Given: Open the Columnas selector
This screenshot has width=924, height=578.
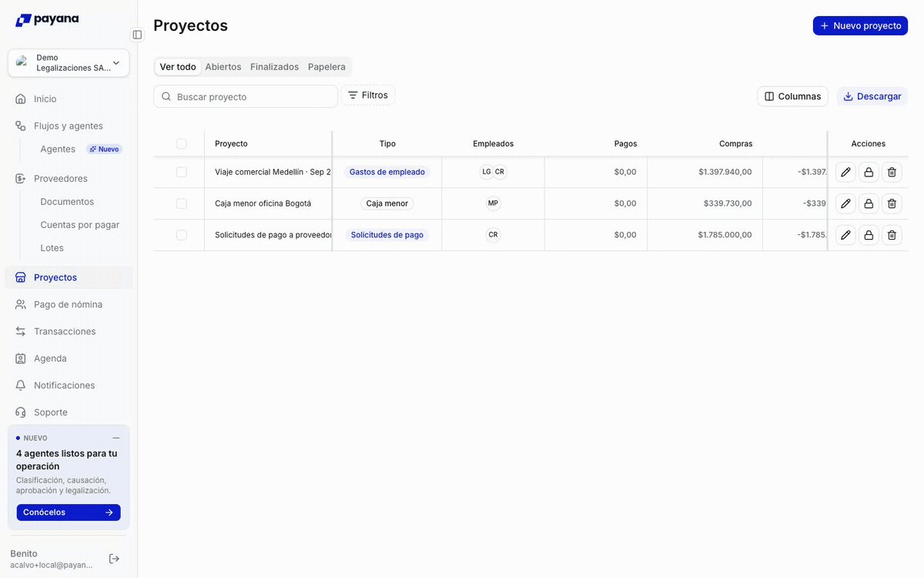Looking at the screenshot, I should [x=793, y=96].
